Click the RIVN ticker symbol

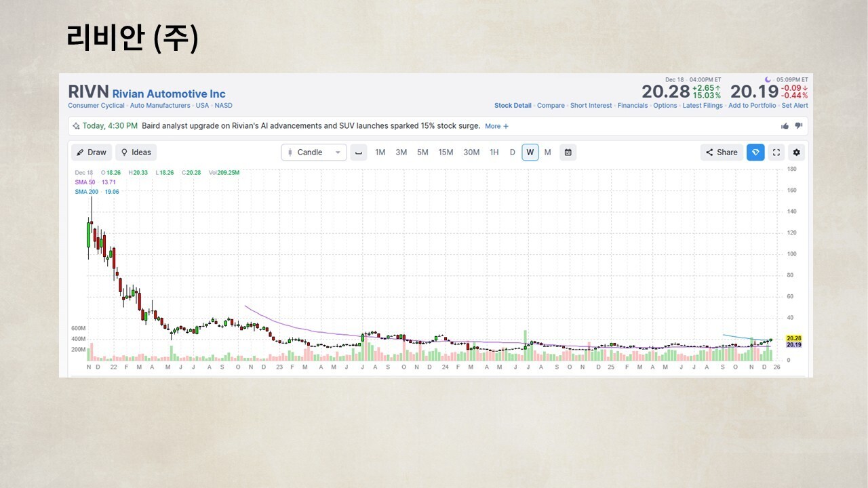[x=88, y=92]
